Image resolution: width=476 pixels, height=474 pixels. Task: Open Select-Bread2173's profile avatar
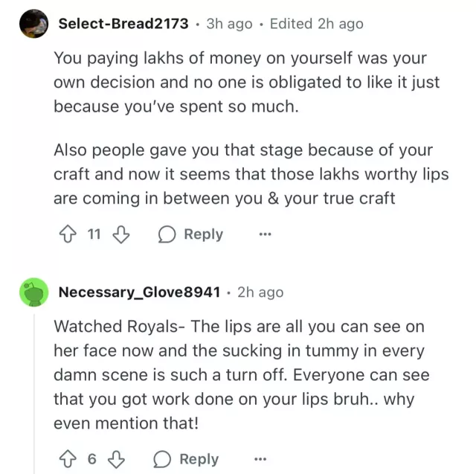34,23
